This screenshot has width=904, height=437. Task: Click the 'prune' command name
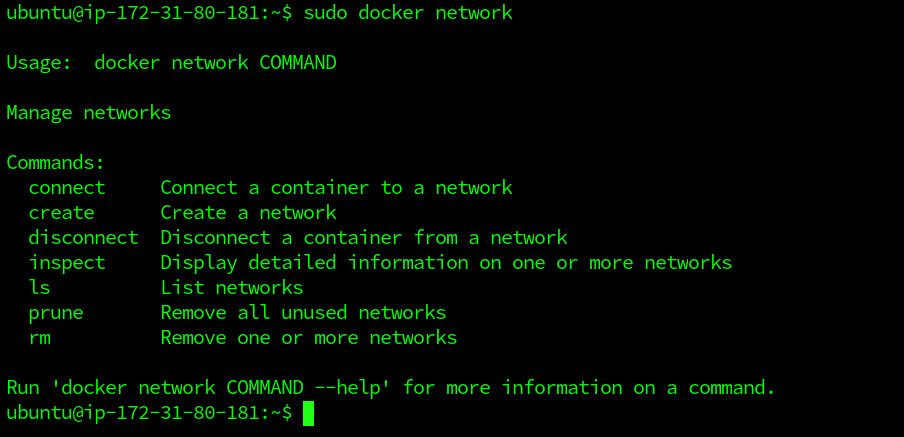click(56, 313)
